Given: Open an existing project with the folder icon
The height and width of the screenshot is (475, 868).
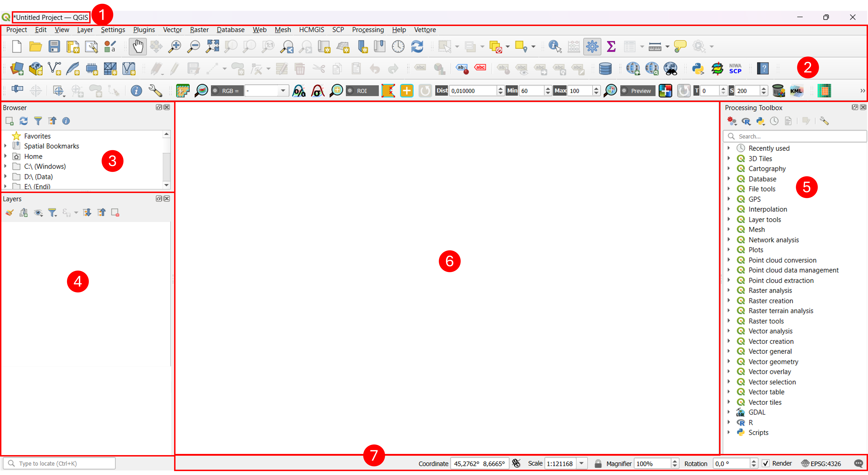Looking at the screenshot, I should 35,46.
